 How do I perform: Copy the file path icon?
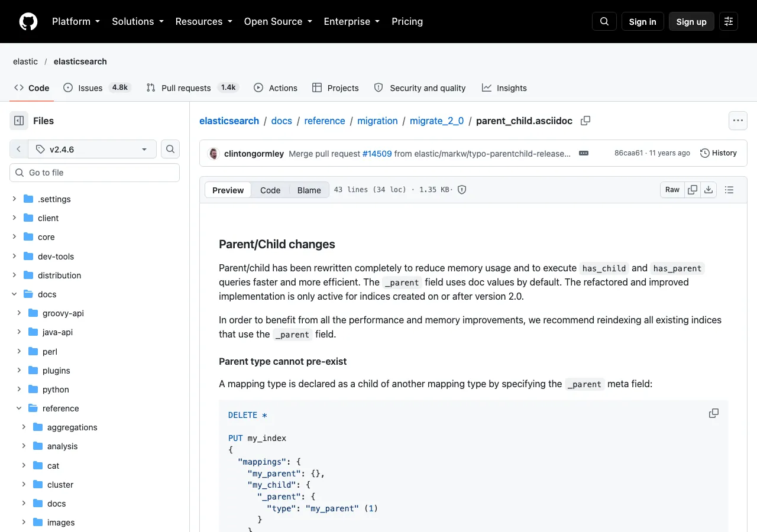tap(585, 121)
